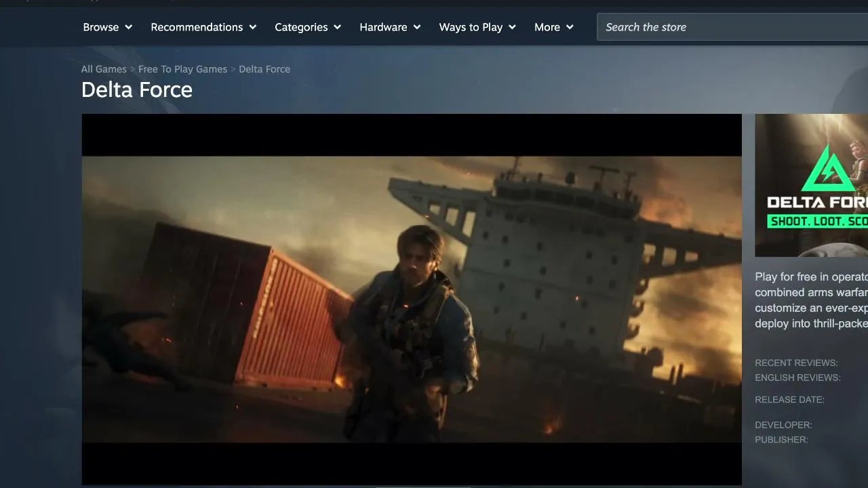Open the Delta Force capsule image
This screenshot has width=868, height=488.
tap(811, 185)
